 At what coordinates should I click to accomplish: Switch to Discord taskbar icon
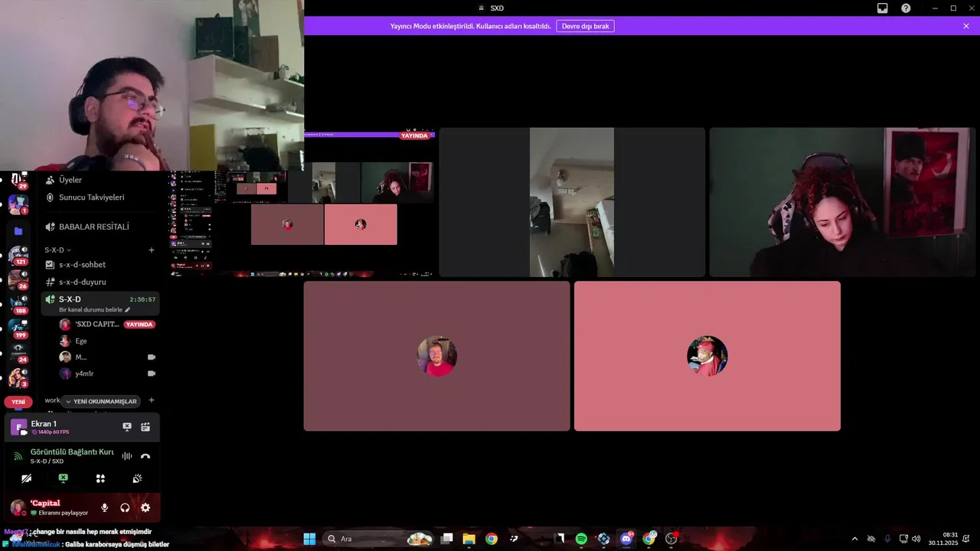click(626, 539)
